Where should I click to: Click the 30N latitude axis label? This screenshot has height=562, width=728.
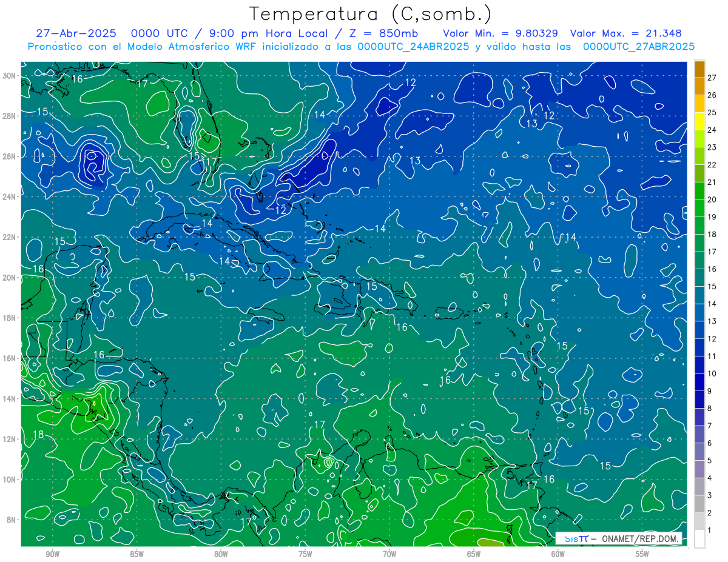click(9, 76)
